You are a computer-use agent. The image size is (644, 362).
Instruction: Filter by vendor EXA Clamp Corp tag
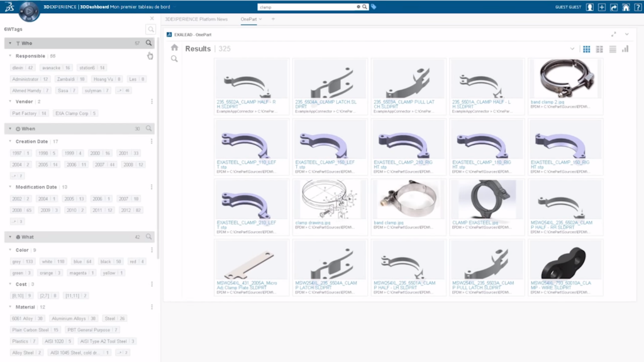[x=75, y=113]
